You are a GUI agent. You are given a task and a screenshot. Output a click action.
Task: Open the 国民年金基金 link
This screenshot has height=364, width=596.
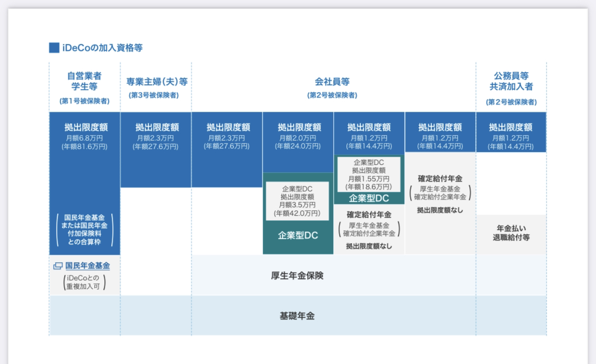[x=87, y=265]
